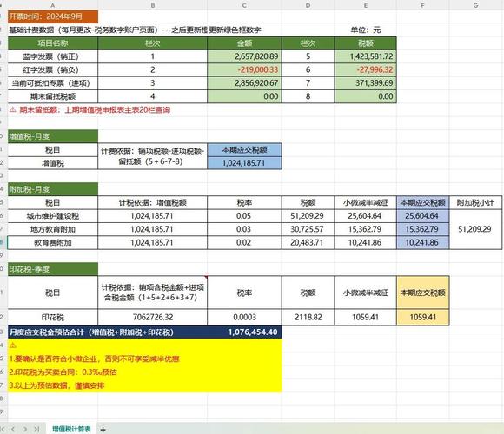
Task: Click red invoice amount -219,000.33
Action: pyautogui.click(x=244, y=69)
